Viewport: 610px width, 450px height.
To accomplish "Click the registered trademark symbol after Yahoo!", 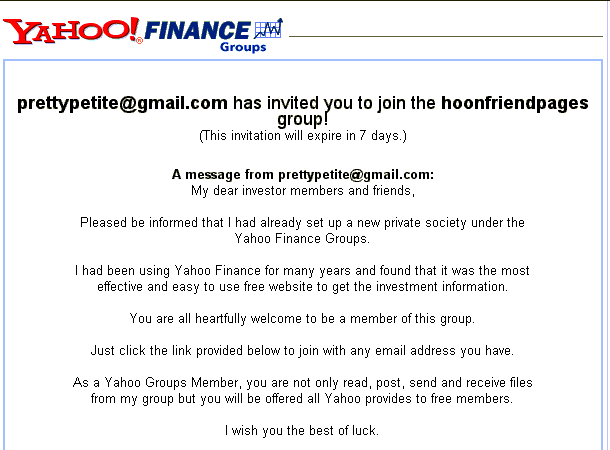I will pyautogui.click(x=139, y=40).
